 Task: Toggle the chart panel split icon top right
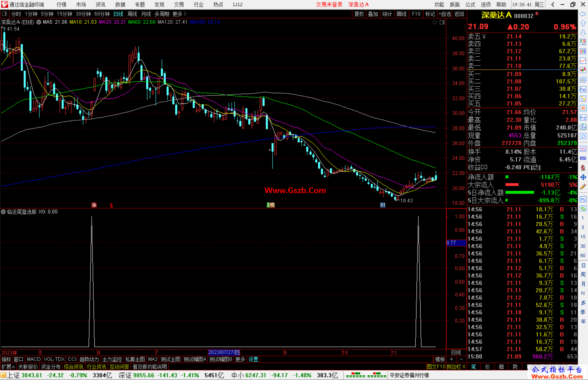442,22
